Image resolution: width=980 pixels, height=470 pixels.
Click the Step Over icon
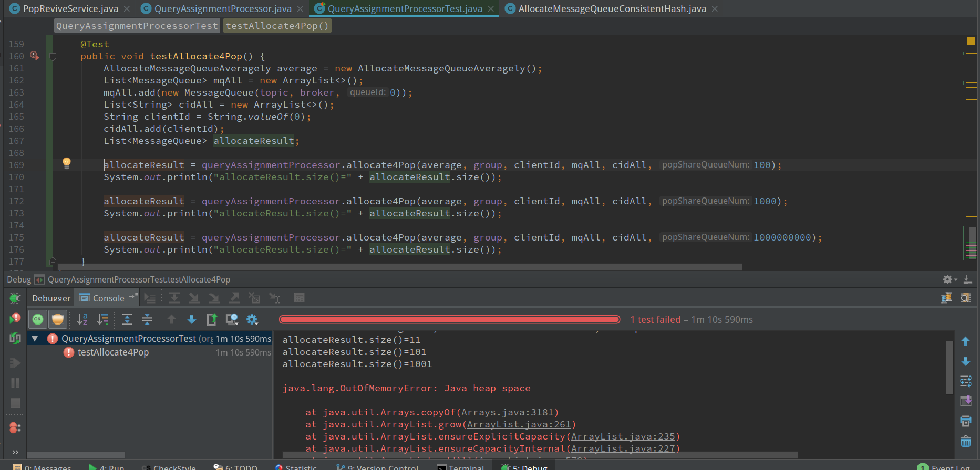click(174, 298)
